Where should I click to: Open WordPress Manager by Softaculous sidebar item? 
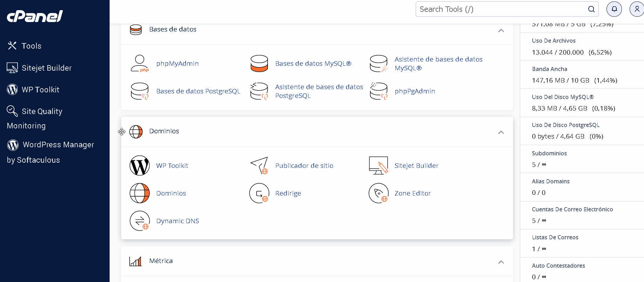[50, 152]
